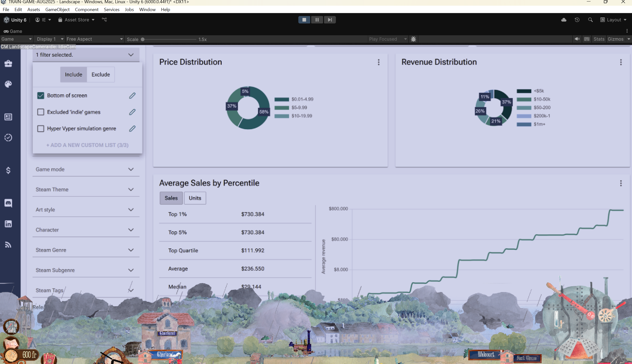This screenshot has height=364, width=632.
Task: Open the IE account button
Action: pyautogui.click(x=43, y=20)
